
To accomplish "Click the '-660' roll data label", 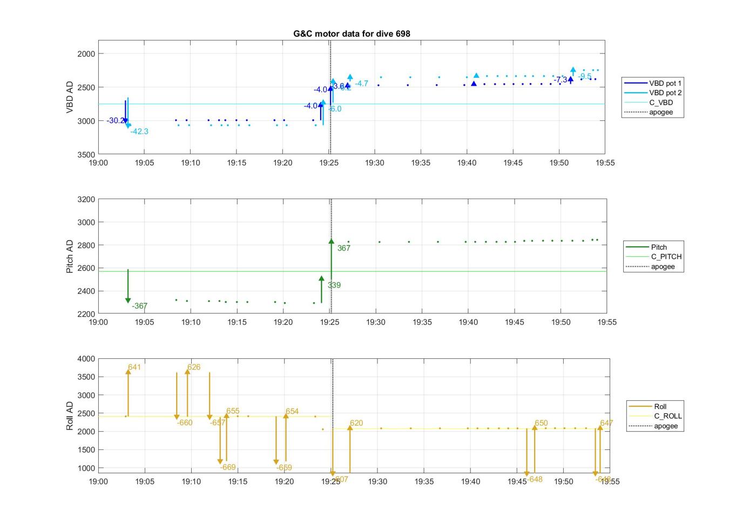I will [185, 422].
